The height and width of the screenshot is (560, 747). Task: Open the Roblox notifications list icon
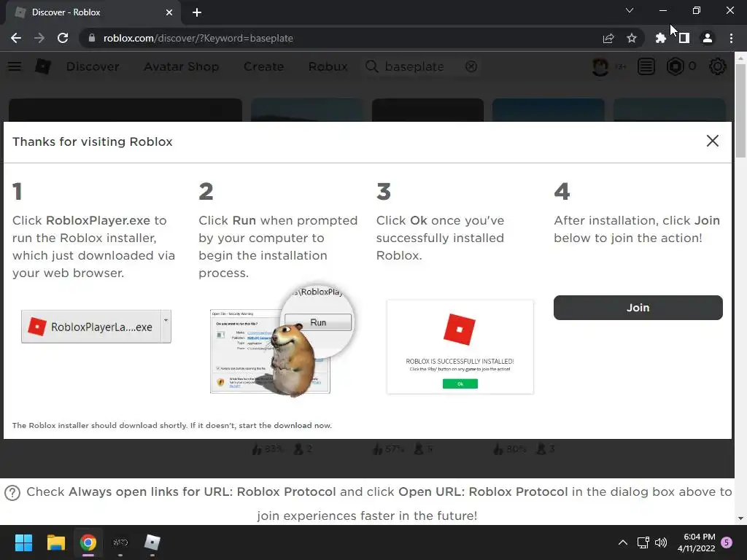[646, 66]
